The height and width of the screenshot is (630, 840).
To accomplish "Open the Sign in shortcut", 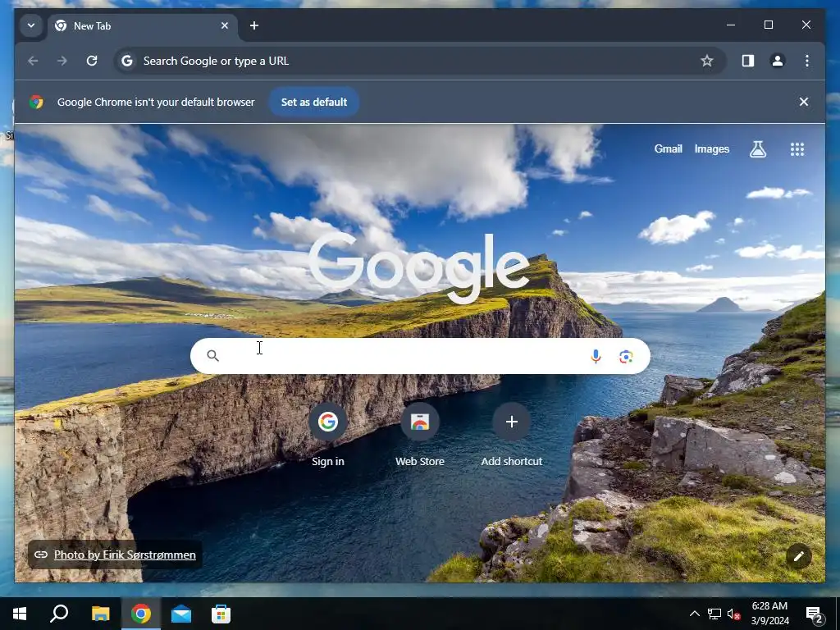I will coord(328,435).
